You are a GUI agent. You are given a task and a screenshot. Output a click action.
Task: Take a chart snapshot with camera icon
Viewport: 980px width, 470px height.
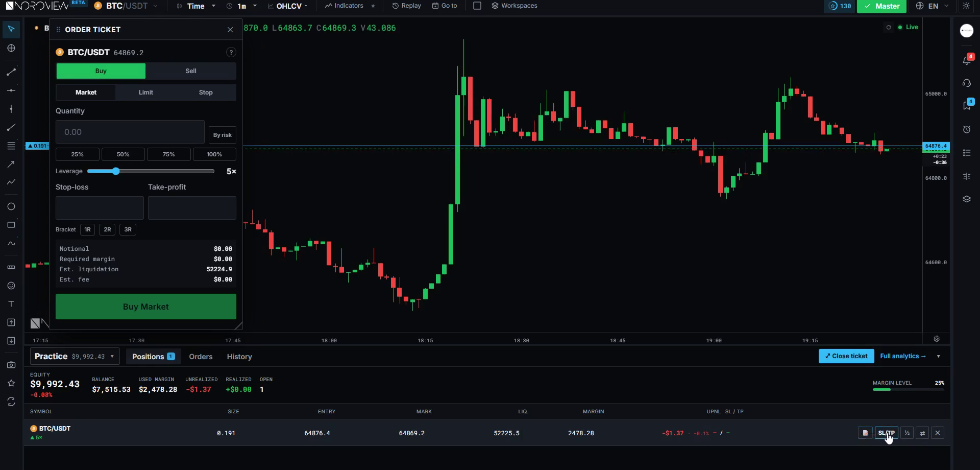click(x=11, y=365)
